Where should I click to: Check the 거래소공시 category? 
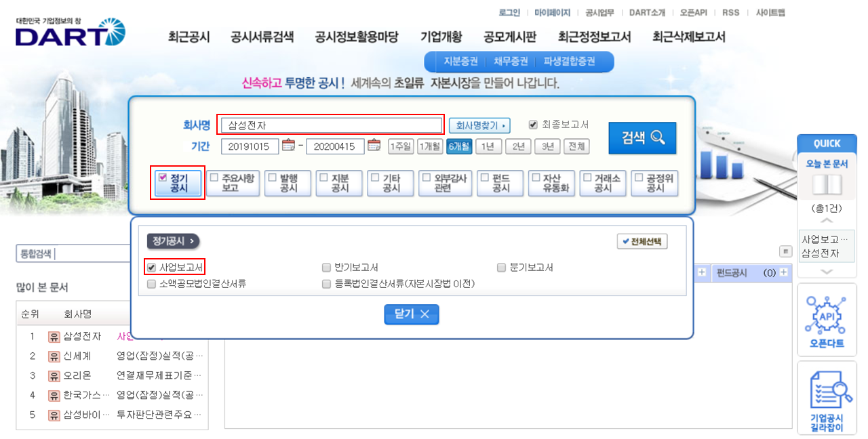click(x=589, y=177)
